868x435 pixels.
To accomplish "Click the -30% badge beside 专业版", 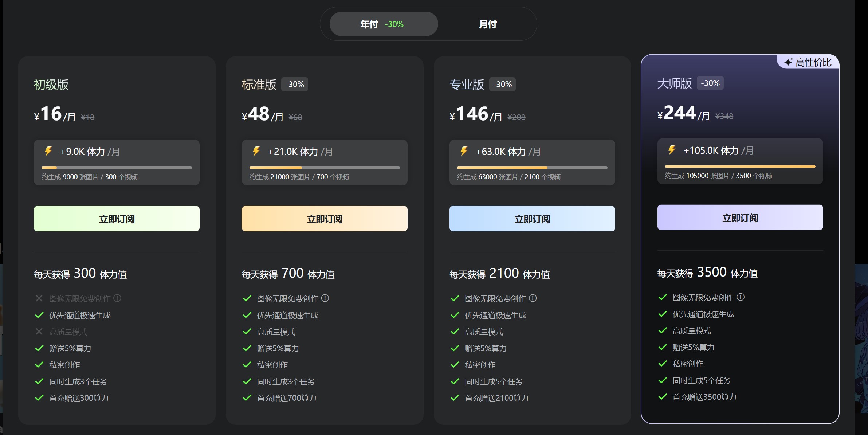I will point(503,84).
